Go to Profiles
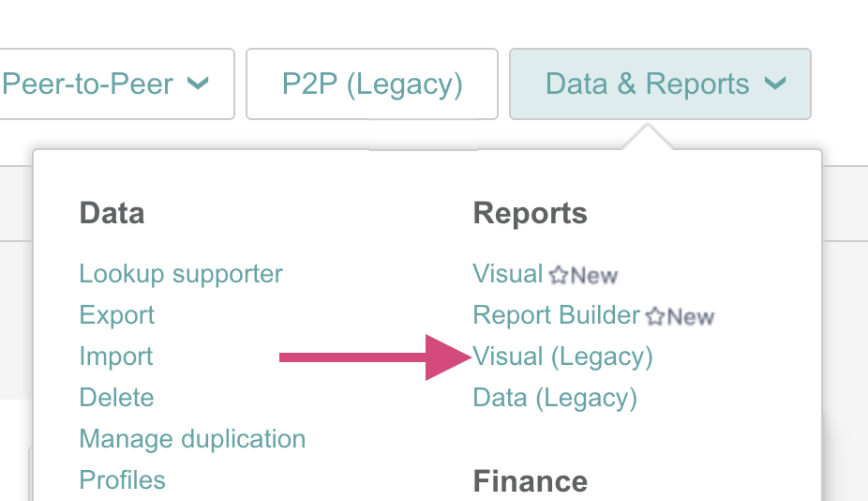Image resolution: width=868 pixels, height=501 pixels. pos(122,480)
